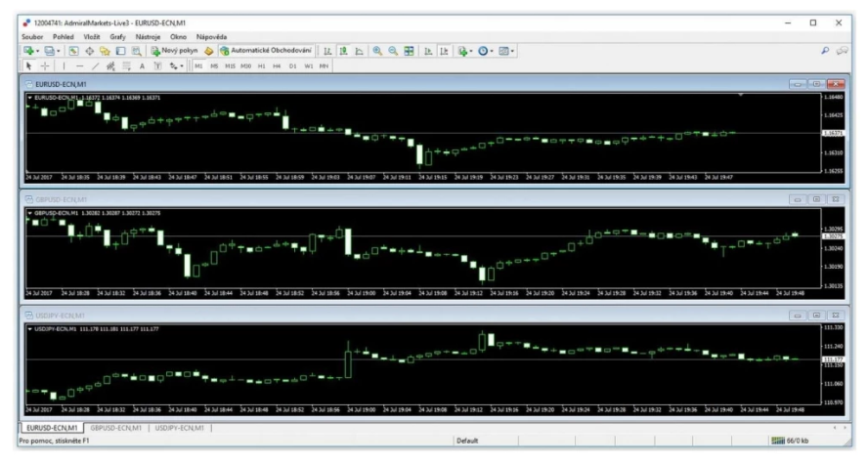Image resolution: width=868 pixels, height=464 pixels.
Task: Toggle M15 timeframe
Action: coord(230,65)
